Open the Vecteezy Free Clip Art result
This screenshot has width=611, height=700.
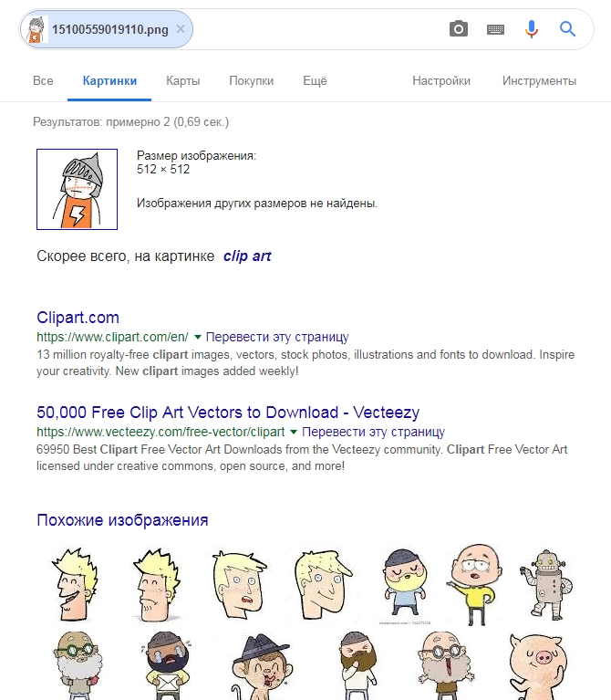[x=228, y=412]
